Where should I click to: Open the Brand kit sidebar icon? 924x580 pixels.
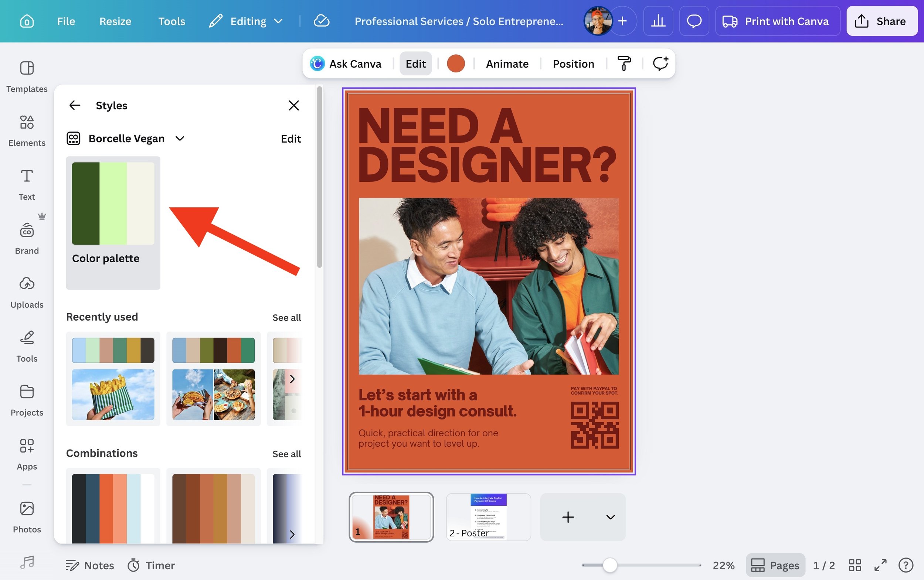27,238
